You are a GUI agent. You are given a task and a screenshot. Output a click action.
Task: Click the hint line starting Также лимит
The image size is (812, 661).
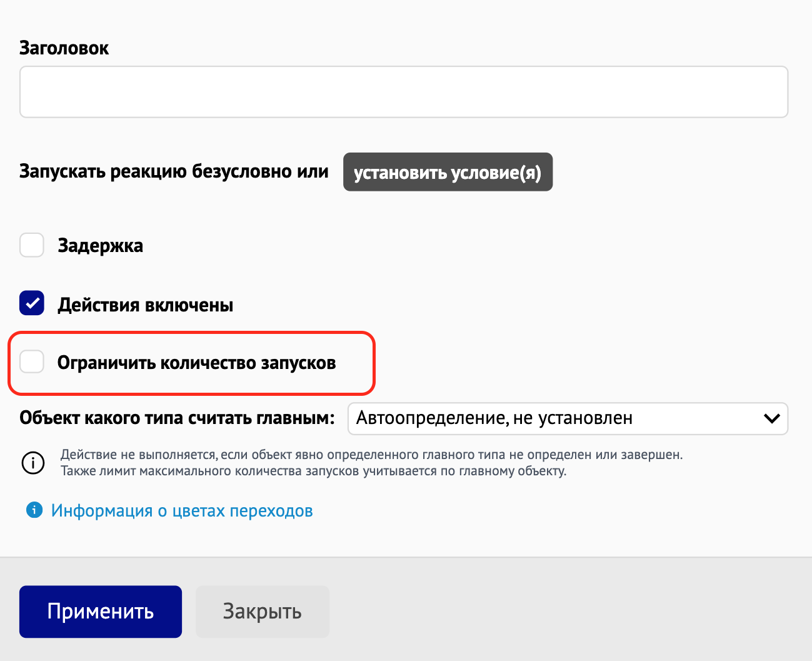pos(313,471)
